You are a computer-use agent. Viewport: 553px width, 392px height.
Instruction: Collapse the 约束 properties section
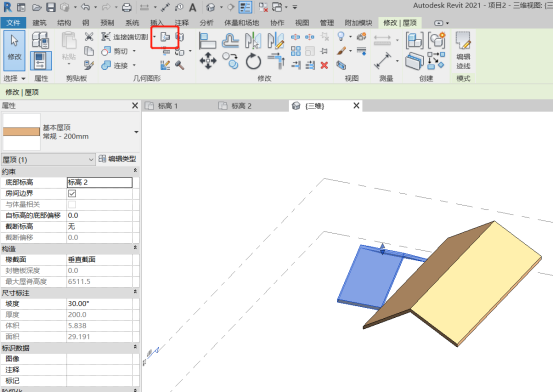[x=135, y=170]
